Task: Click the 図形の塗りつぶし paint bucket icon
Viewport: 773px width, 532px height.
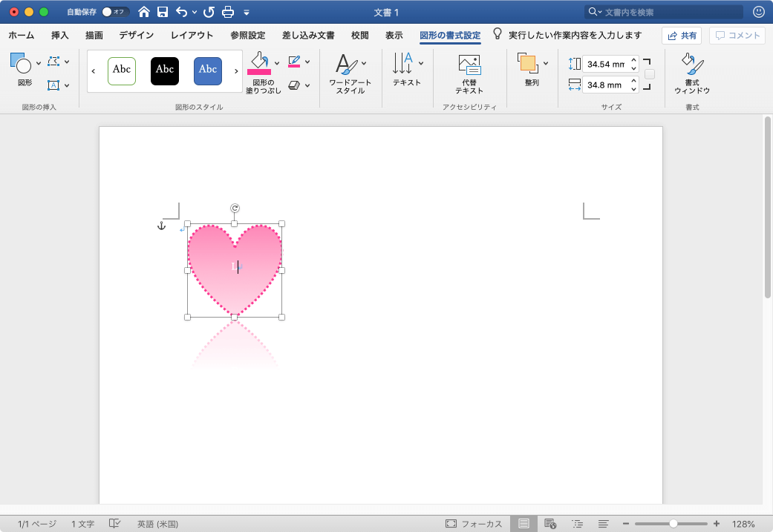Action: pyautogui.click(x=259, y=61)
